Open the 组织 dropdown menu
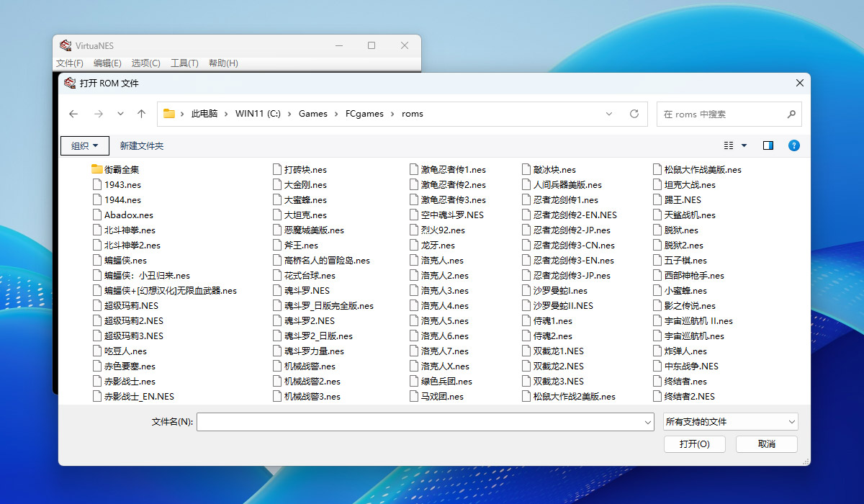This screenshot has width=864, height=504. (85, 145)
